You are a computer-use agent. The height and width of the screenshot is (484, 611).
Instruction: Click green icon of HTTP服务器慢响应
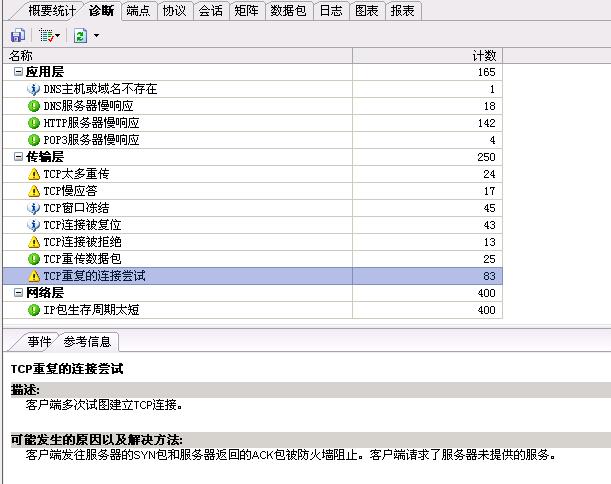pyautogui.click(x=34, y=123)
